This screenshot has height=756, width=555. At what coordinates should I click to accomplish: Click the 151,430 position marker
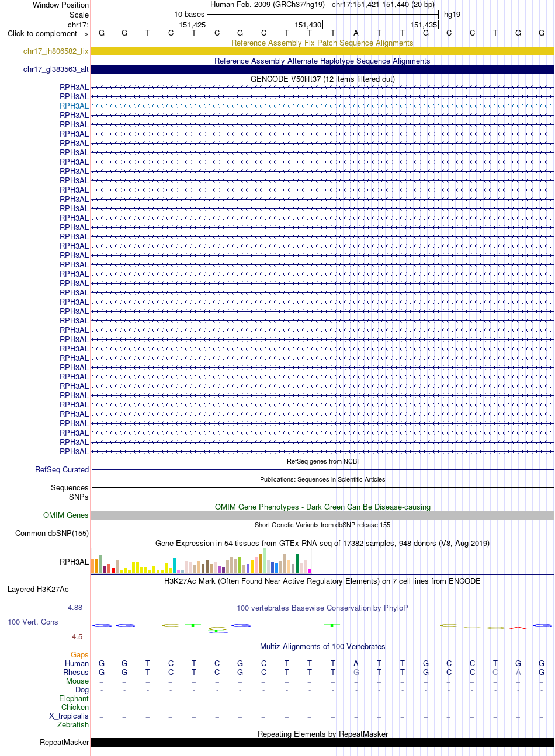point(308,25)
